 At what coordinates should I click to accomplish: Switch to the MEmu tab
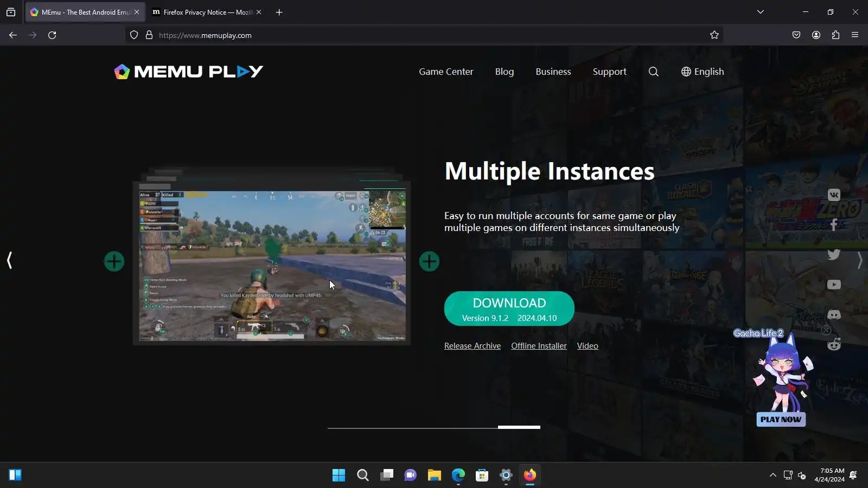coord(84,12)
